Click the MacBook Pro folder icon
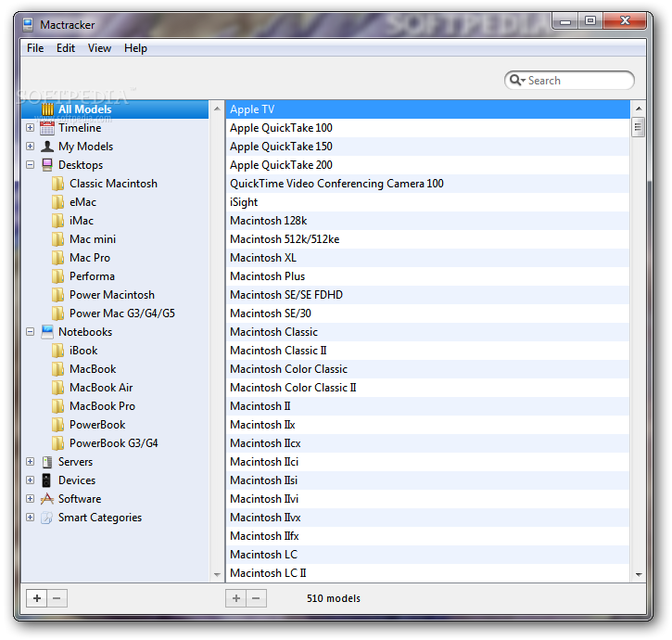Viewport: 672px width, 640px height. click(57, 405)
